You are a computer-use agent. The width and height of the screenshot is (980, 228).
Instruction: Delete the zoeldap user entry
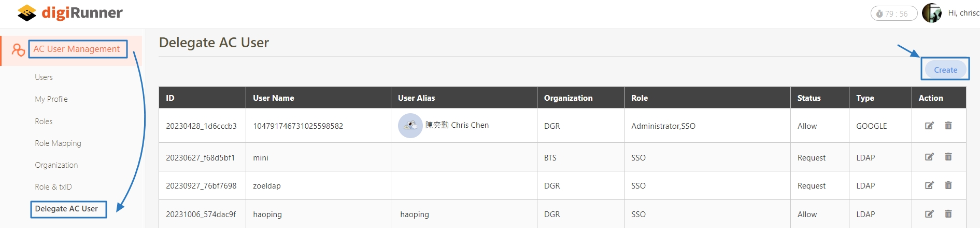coord(948,185)
